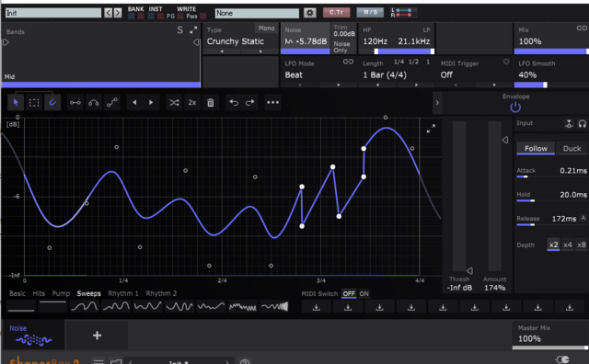Image resolution: width=589 pixels, height=364 pixels.
Task: Click the next LFO Mode arrow
Action: pos(338,85)
